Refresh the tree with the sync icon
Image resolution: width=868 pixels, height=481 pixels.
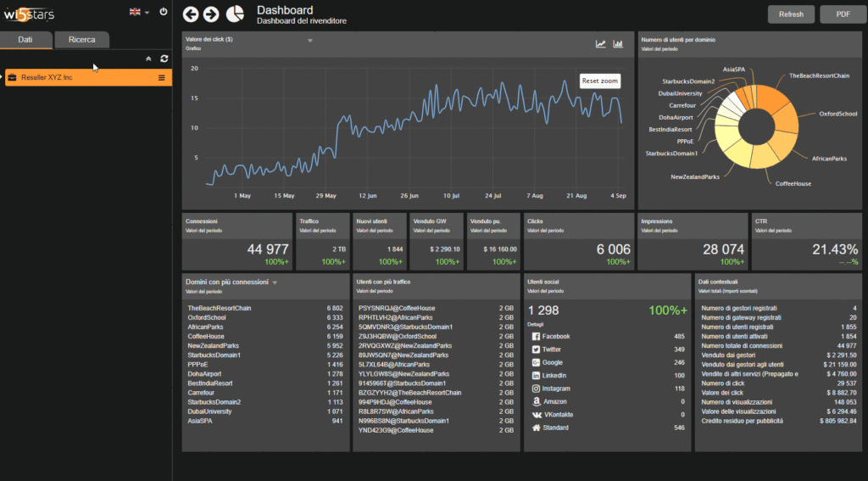pos(164,59)
